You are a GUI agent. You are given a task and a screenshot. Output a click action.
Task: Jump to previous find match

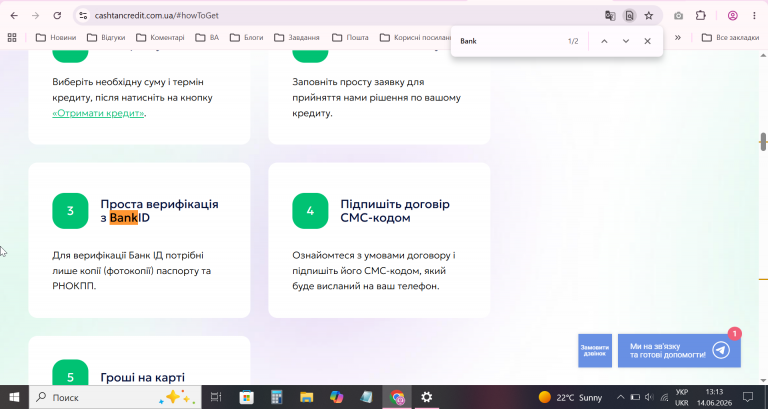click(x=604, y=41)
